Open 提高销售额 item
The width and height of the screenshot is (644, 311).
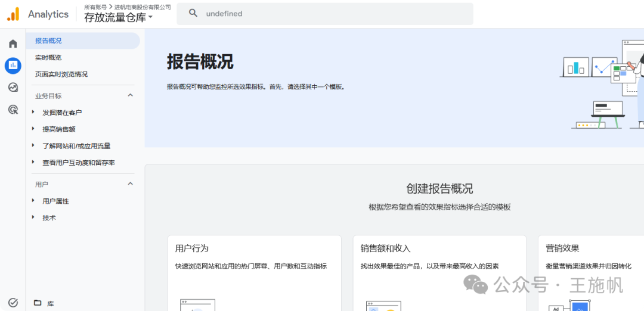pos(59,129)
